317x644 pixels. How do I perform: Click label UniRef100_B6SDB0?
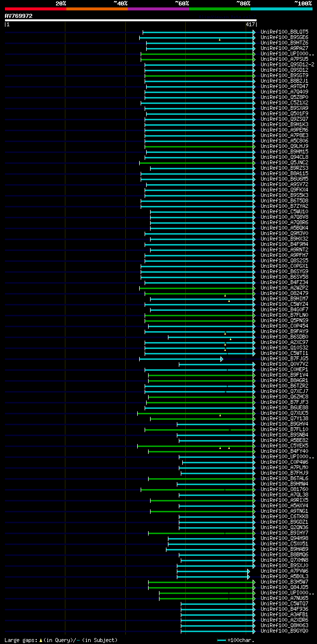point(284,337)
